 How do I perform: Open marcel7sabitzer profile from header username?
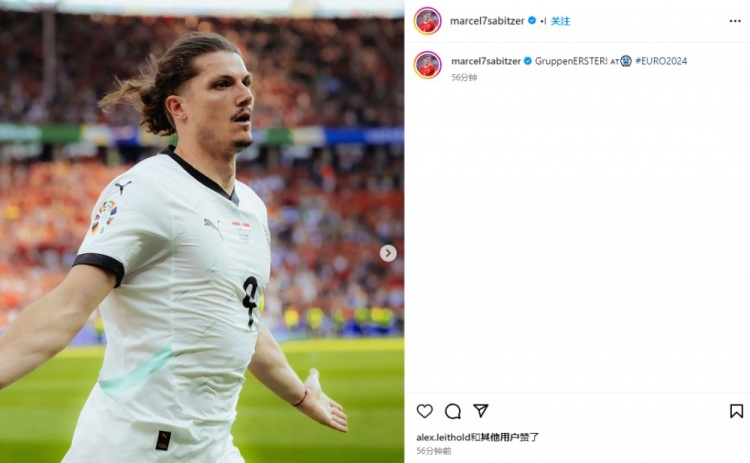click(487, 21)
